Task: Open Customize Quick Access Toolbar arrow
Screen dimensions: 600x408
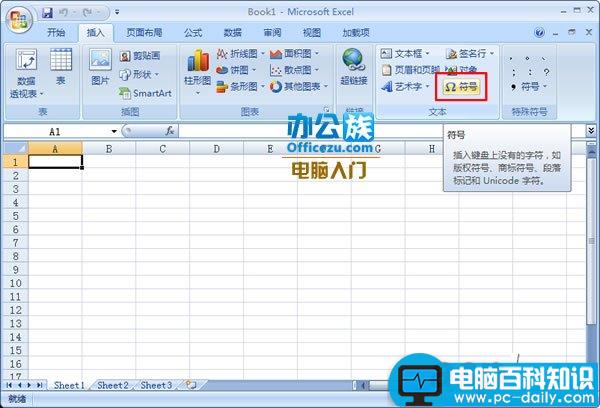Action: tap(117, 13)
